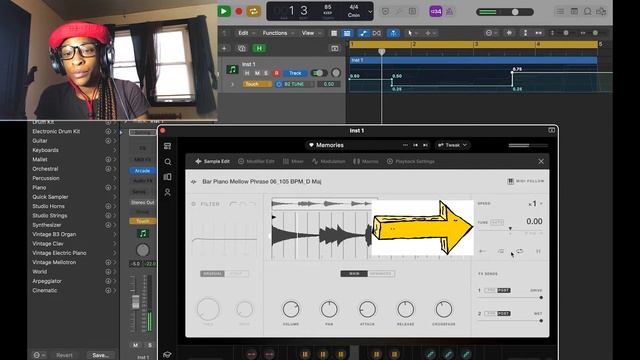
Task: Open the Touch automation mode dropdown in track header
Action: [257, 84]
